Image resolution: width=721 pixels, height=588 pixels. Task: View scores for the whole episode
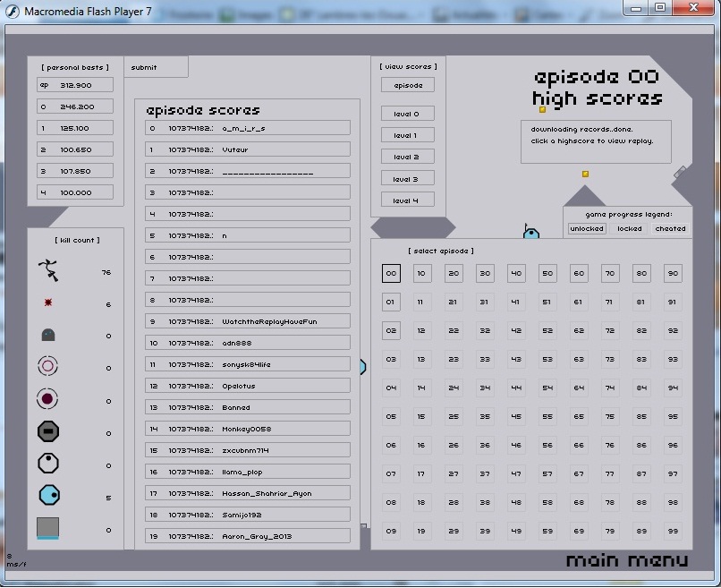point(407,86)
